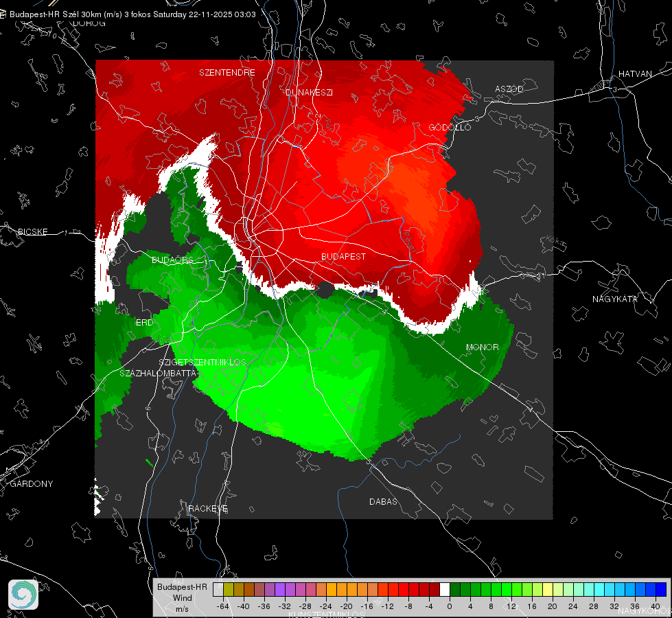The width and height of the screenshot is (672, 618).
Task: Click the MONOR town label
Action: coord(482,347)
